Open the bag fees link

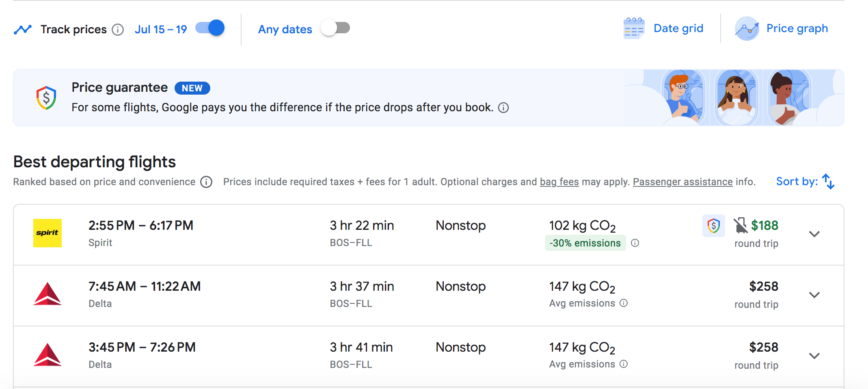click(559, 182)
